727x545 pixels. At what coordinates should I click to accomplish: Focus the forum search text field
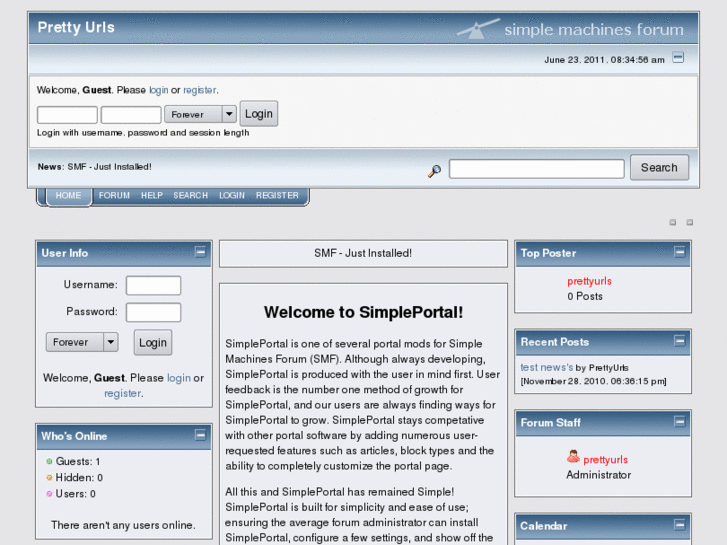click(536, 169)
